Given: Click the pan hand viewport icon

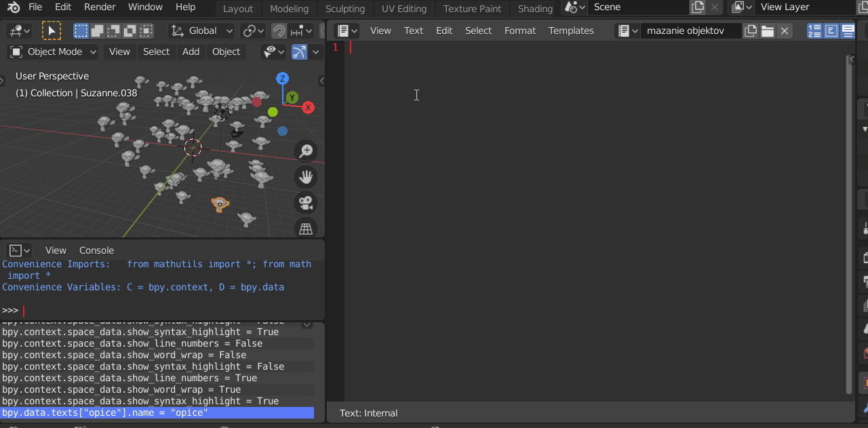Looking at the screenshot, I should click(x=306, y=177).
